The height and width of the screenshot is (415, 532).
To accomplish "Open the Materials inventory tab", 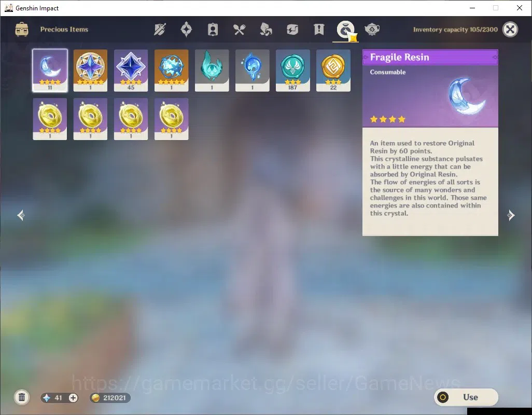I will [265, 30].
